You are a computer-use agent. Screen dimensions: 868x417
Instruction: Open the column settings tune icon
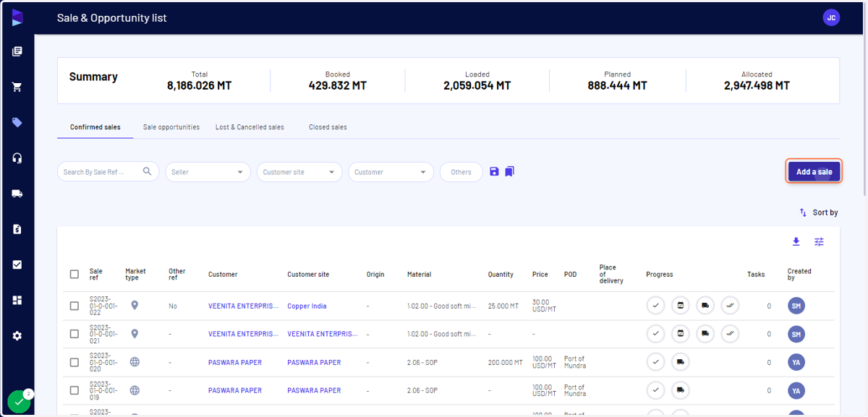point(819,241)
